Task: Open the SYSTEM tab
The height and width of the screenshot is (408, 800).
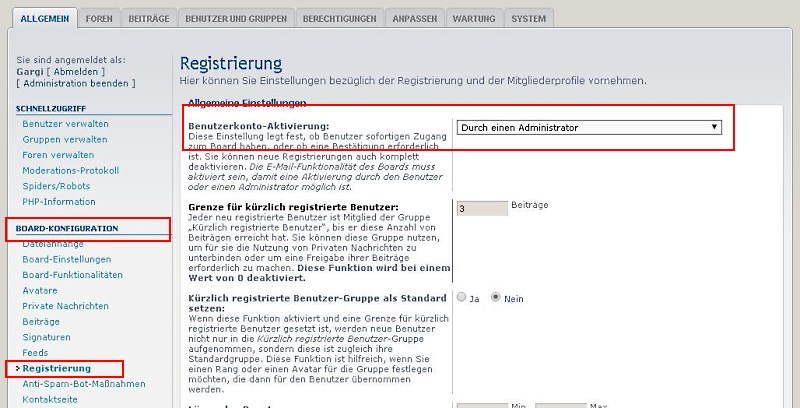Action: tap(529, 18)
